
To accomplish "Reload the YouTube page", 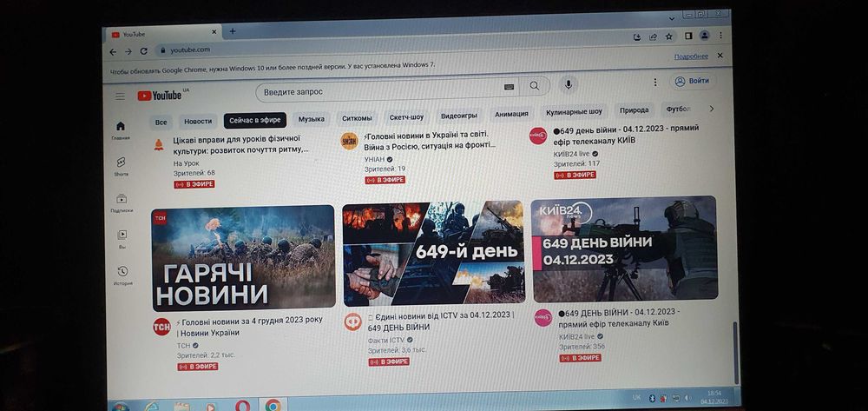I will coord(144,51).
